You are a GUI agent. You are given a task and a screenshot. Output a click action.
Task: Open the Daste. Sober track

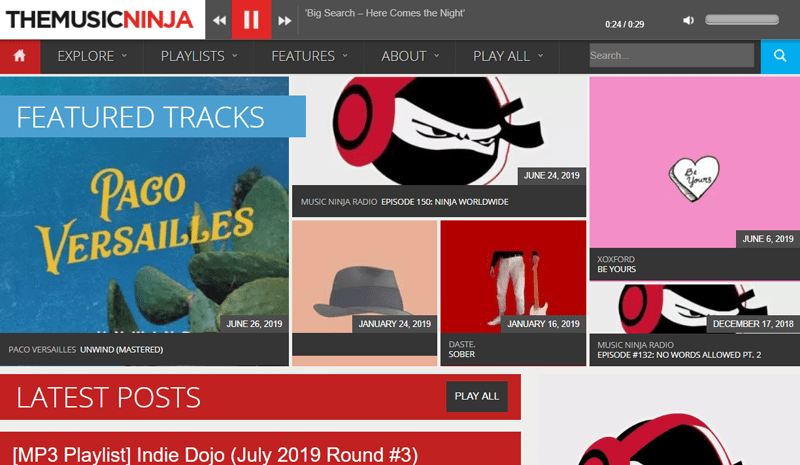[462, 349]
